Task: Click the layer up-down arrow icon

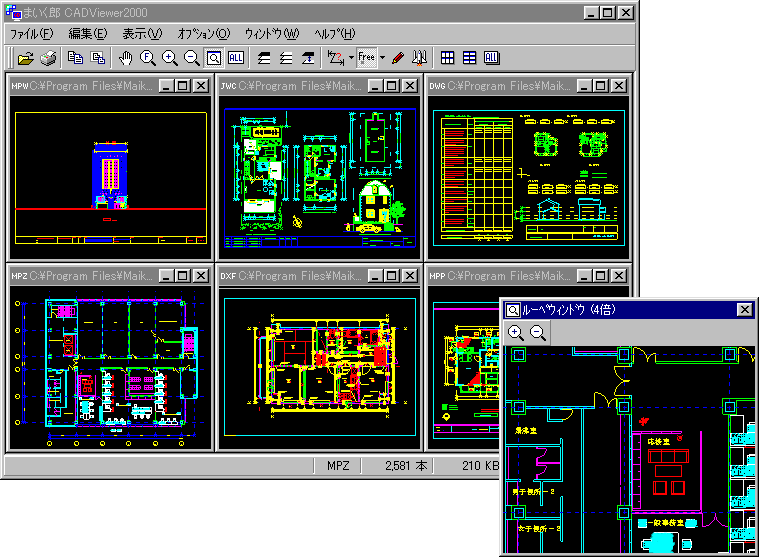Action: (x=308, y=58)
